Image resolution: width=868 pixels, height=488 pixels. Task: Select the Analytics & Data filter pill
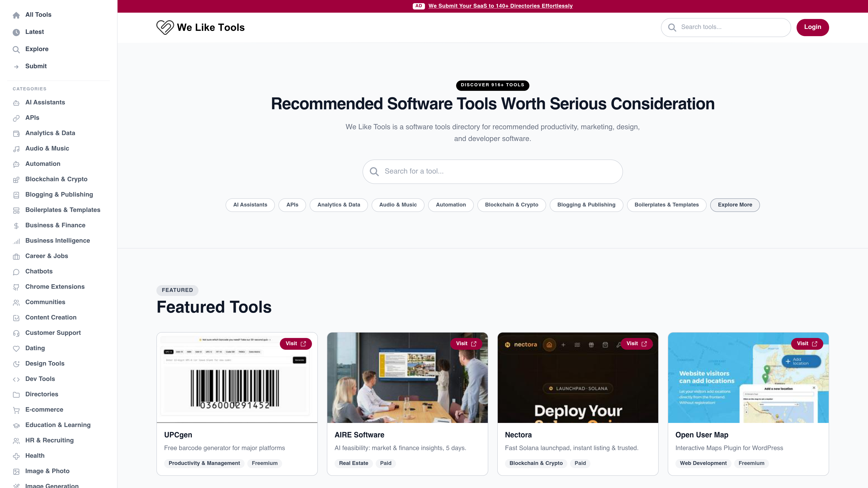pos(339,205)
